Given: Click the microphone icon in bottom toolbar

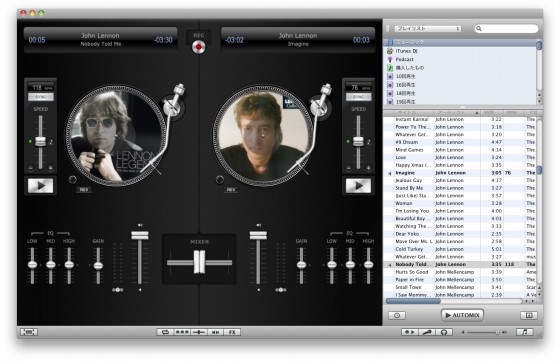Looking at the screenshot, I should click(427, 332).
